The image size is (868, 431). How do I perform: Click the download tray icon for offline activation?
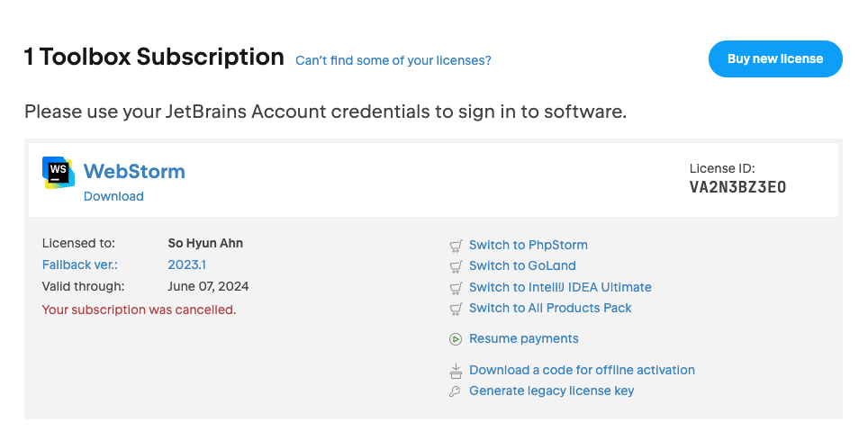(x=456, y=371)
